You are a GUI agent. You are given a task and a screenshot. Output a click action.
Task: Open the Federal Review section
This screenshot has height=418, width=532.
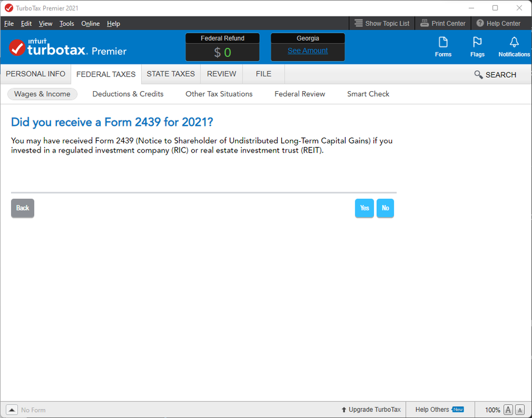tap(300, 94)
